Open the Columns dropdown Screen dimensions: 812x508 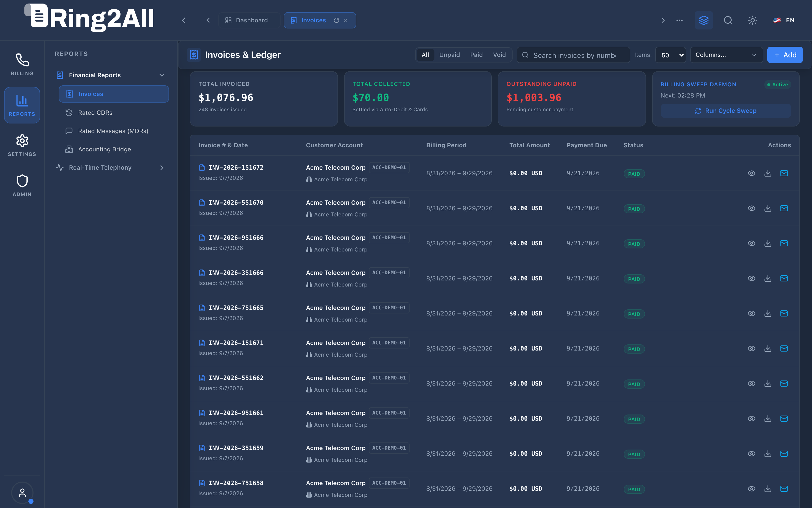click(726, 55)
